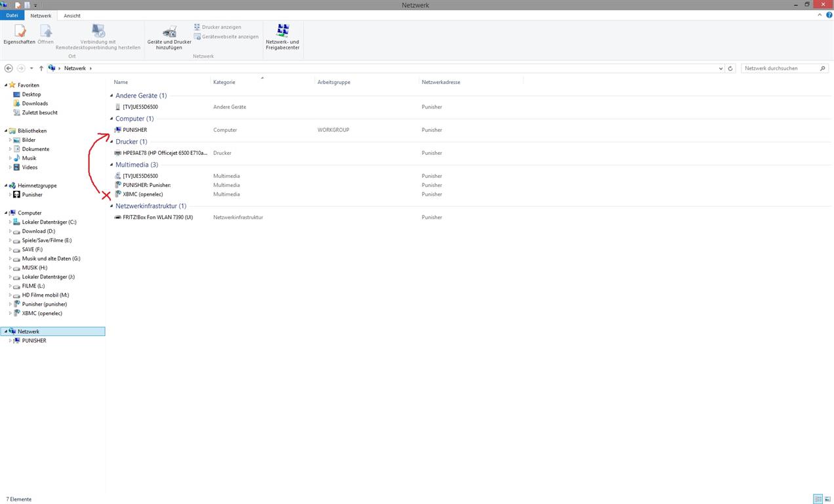The width and height of the screenshot is (834, 504).
Task: Open Zuletzt besucht in Favoriten
Action: 39,113
